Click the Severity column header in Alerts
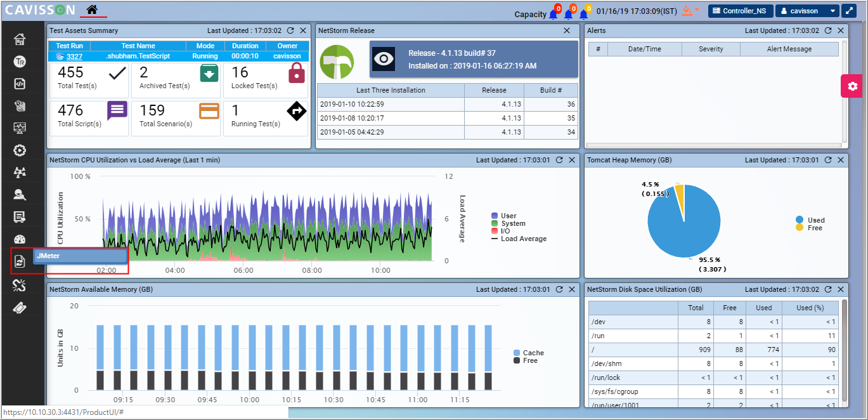Viewport: 868px width, 420px height. coord(711,49)
